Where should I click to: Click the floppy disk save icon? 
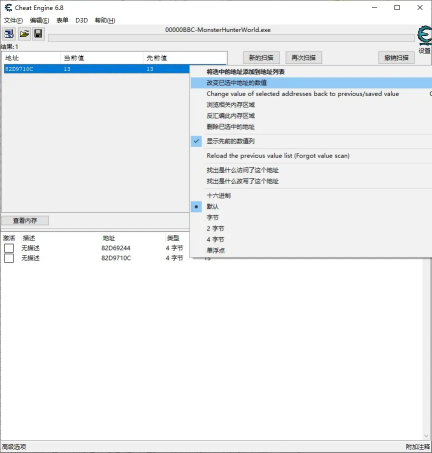pyautogui.click(x=38, y=34)
